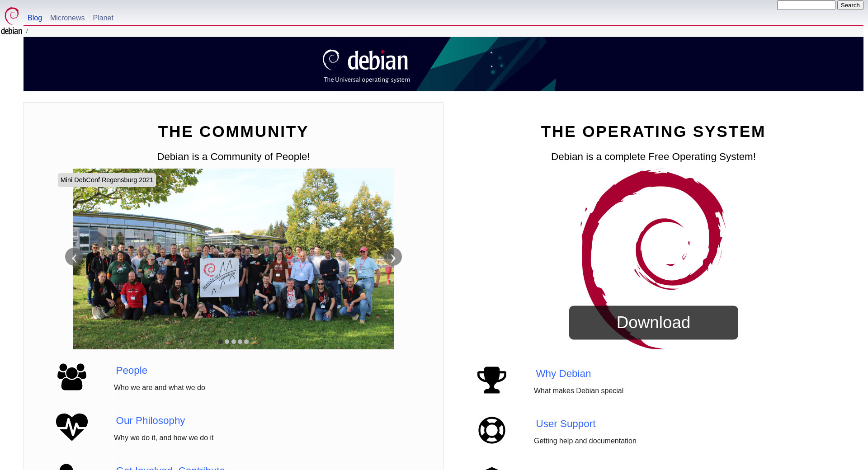Advance carousel with right arrow
Image resolution: width=868 pixels, height=470 pixels.
[x=393, y=257]
